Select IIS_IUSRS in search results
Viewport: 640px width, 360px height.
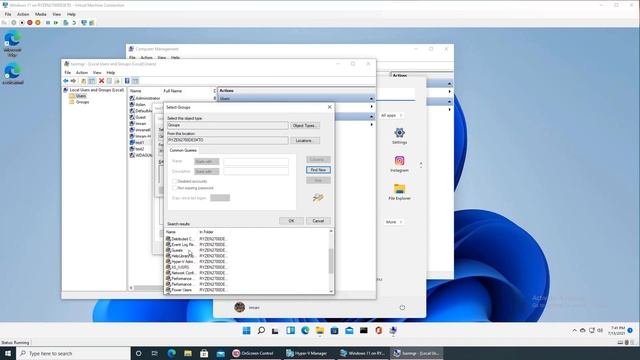click(x=180, y=267)
